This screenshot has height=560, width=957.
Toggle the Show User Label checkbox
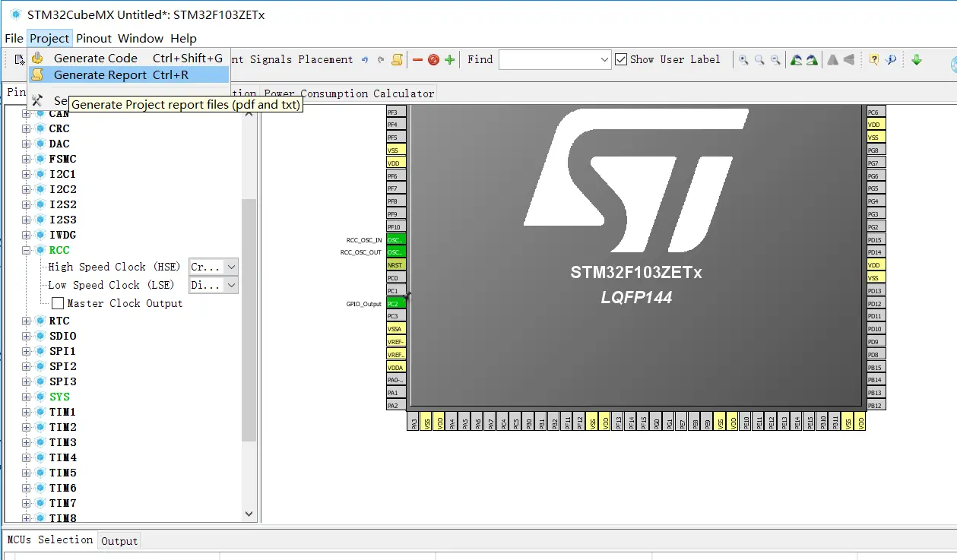(621, 59)
